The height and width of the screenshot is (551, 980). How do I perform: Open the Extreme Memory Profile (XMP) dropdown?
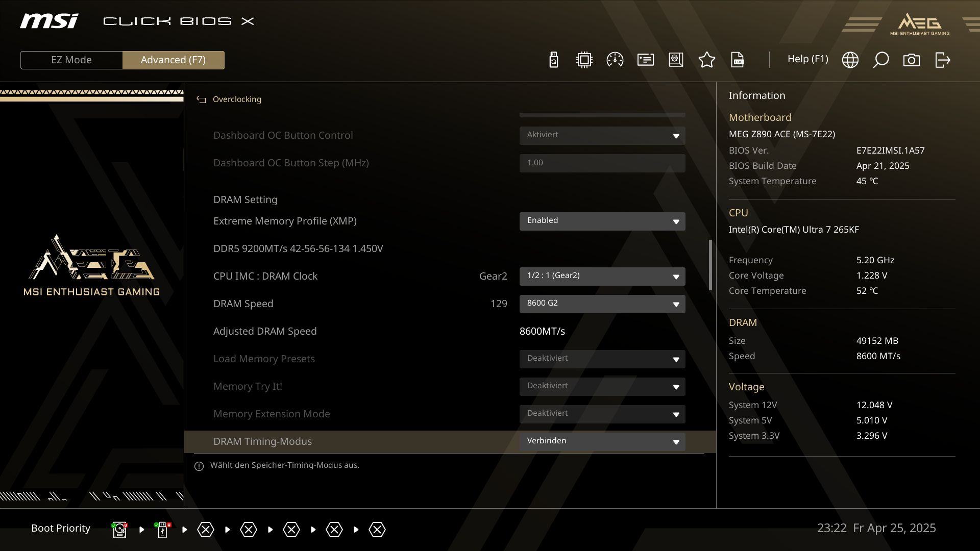[602, 221]
